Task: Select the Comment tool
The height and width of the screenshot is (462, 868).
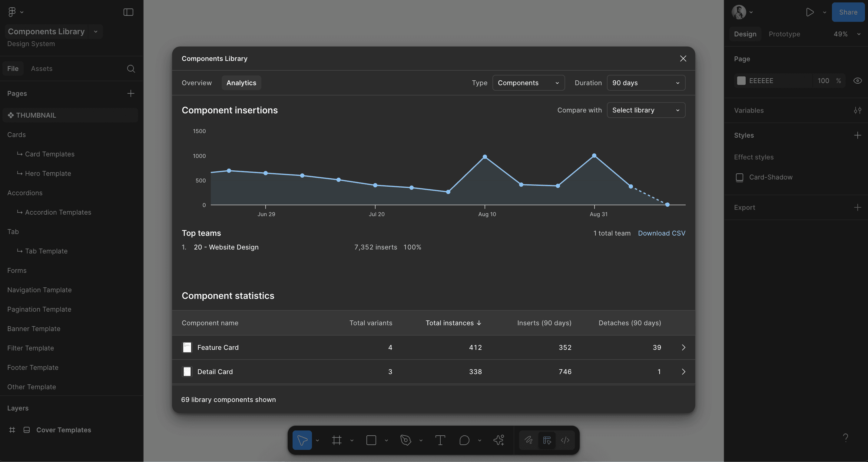Action: point(464,440)
